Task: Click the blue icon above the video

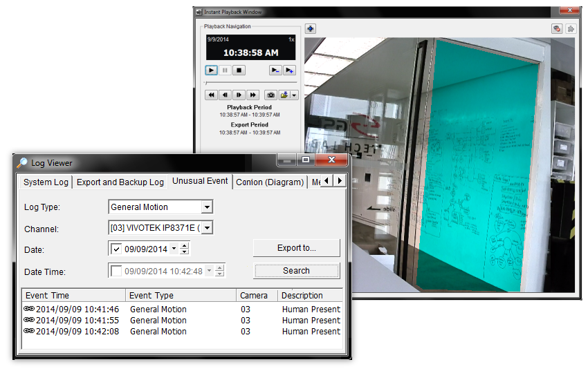Action: [311, 28]
